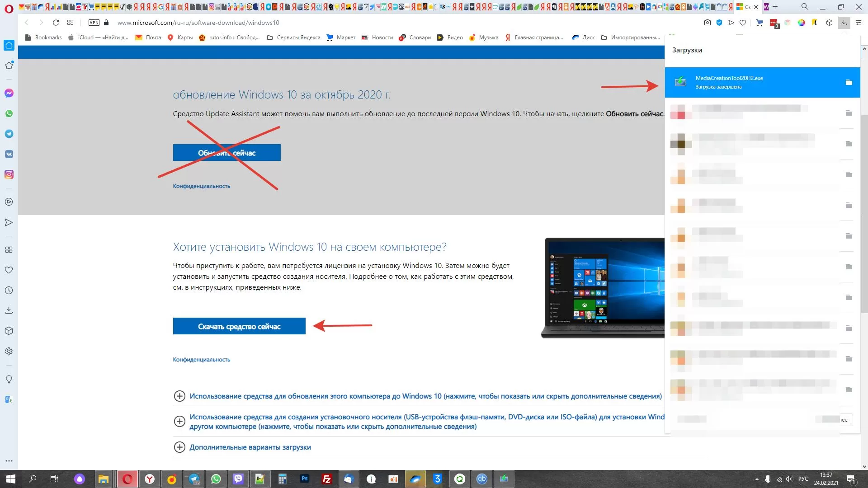Click heart icon in address bar
The width and height of the screenshot is (868, 488).
point(743,23)
